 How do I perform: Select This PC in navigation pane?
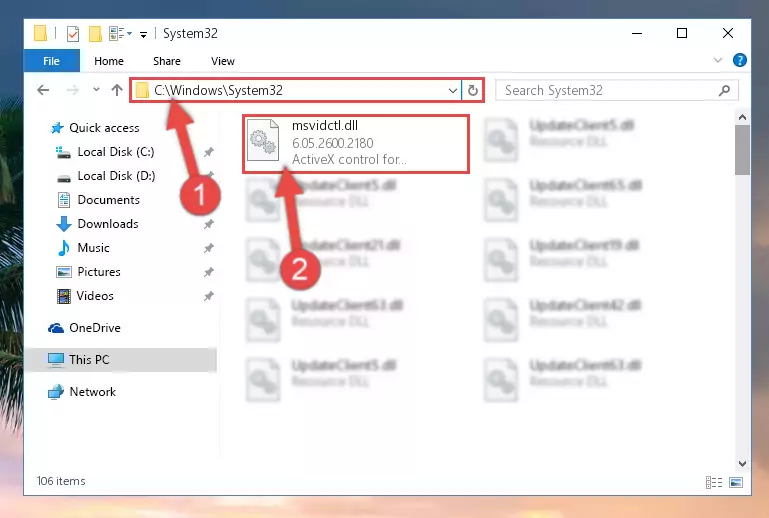tap(89, 360)
